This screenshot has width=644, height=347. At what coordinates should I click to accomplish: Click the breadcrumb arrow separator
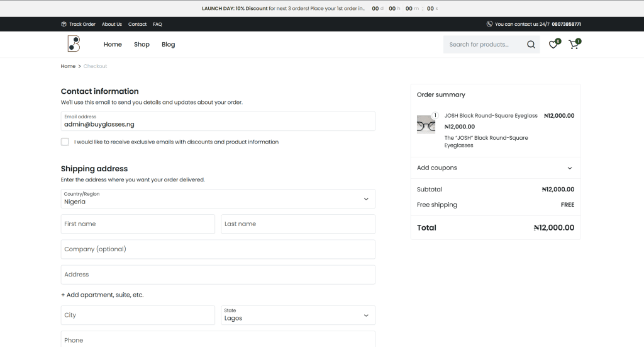pos(79,66)
